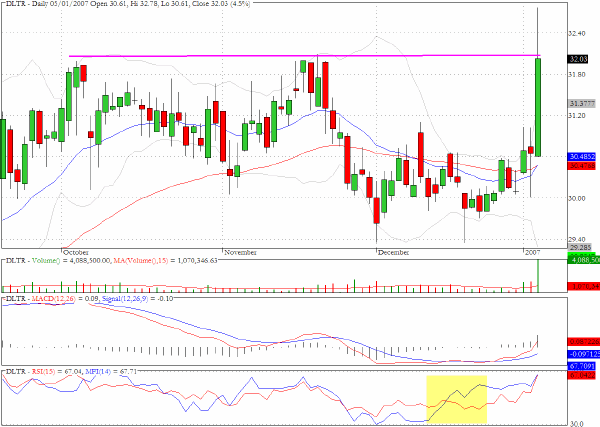Click the November date axis label

coord(240,253)
